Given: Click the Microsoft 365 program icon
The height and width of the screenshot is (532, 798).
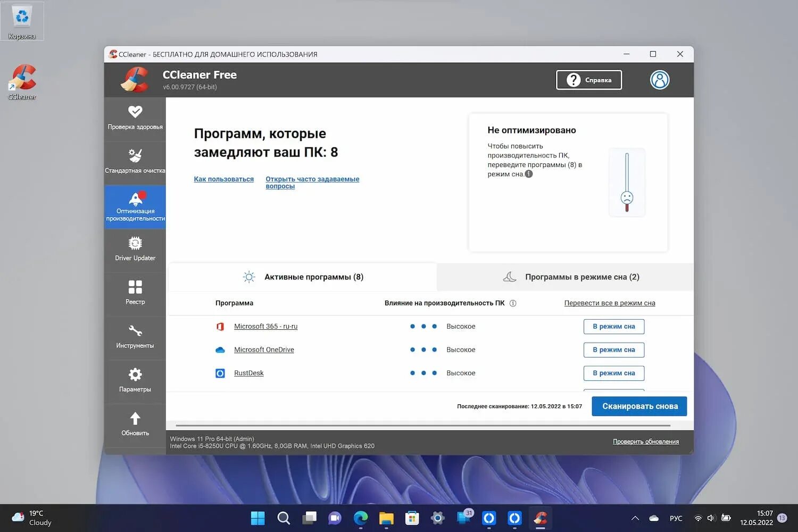Looking at the screenshot, I should [220, 327].
